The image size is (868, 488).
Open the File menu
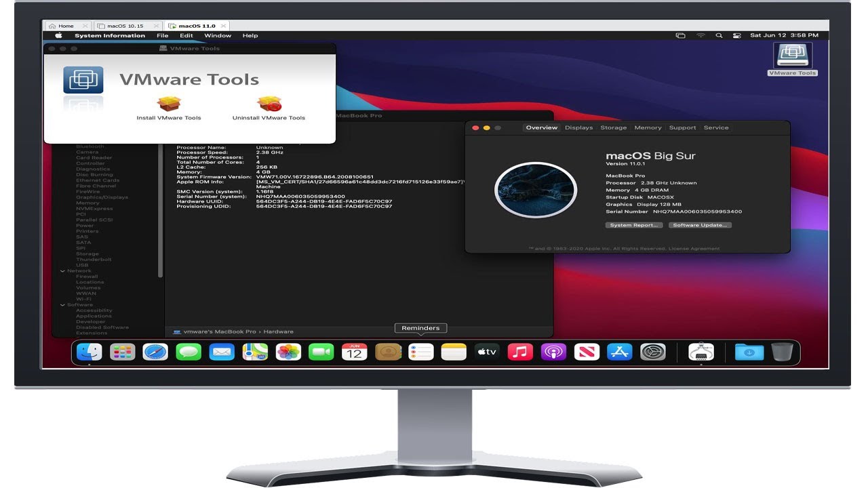point(163,35)
